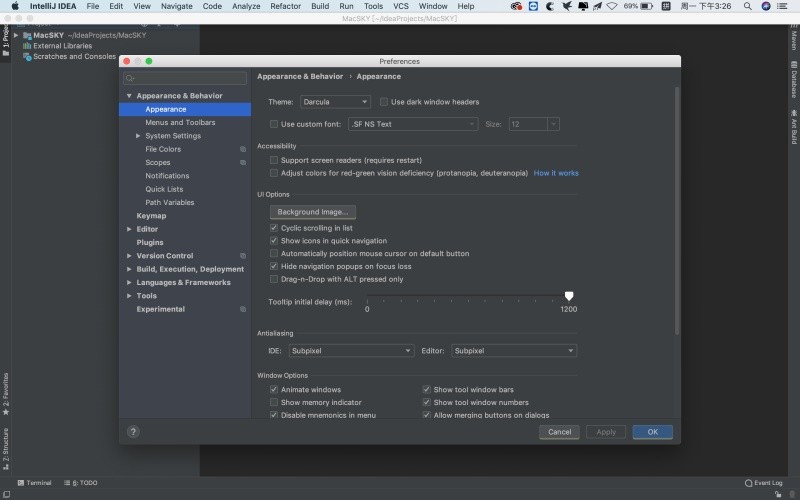This screenshot has height=500, width=800.
Task: Enable Use dark window headers
Action: pos(384,102)
